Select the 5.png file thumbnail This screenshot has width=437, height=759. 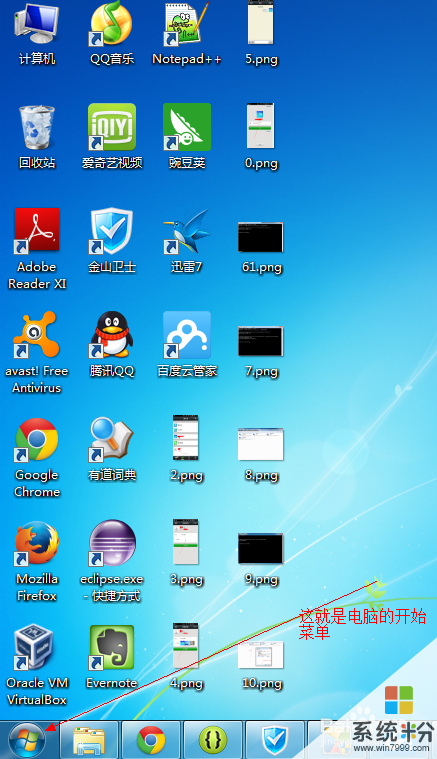pyautogui.click(x=261, y=22)
